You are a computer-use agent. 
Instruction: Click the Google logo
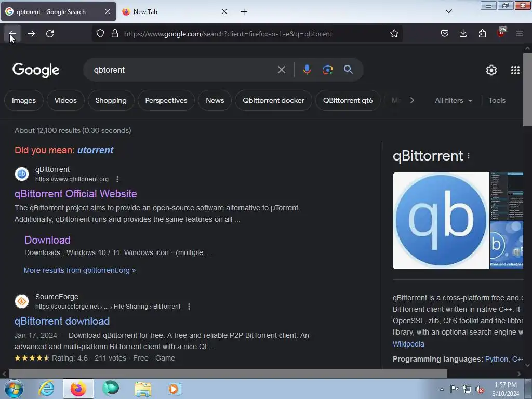click(36, 71)
